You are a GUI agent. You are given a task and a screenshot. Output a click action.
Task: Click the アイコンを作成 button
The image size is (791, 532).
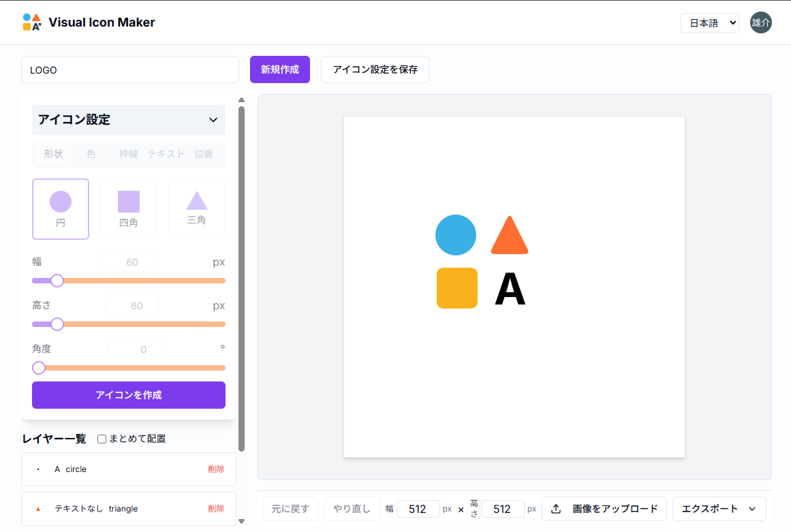coord(129,395)
